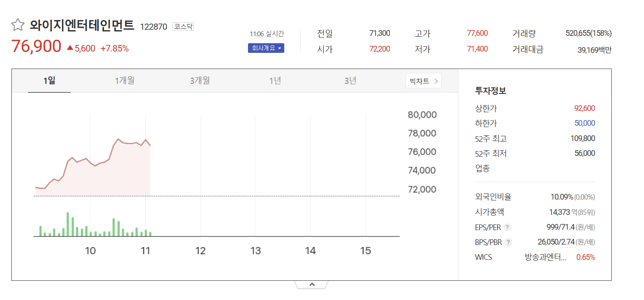Click the 15 o'clock time axis label
This screenshot has height=300, width=644.
point(365,251)
